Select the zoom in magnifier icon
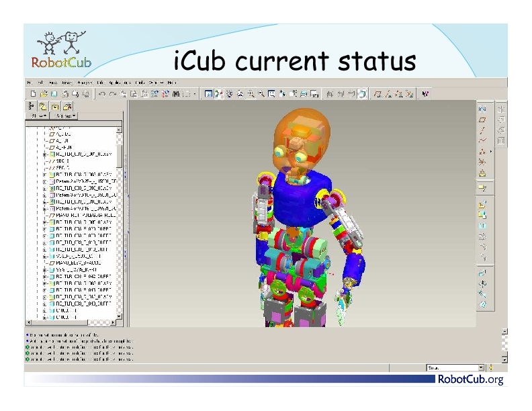The image size is (532, 411). tap(251, 94)
